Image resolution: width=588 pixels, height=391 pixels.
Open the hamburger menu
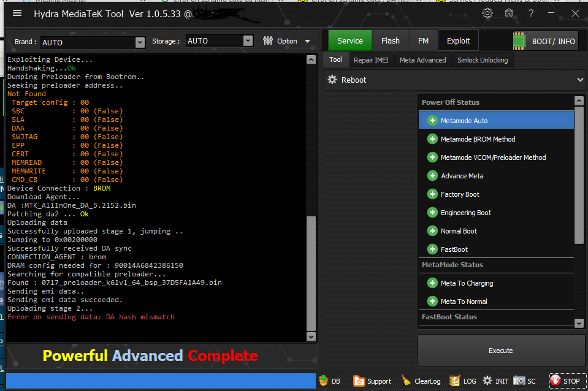point(17,13)
